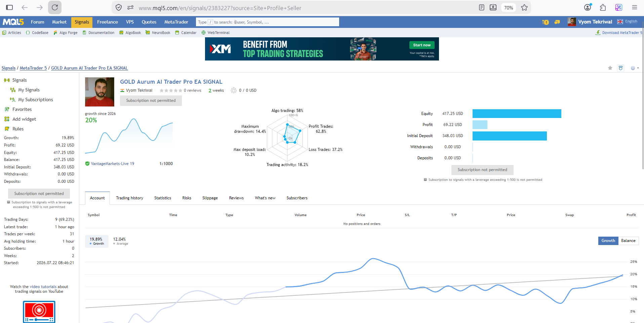Screen dimensions: 644x323
Task: Open the browser reader view icon
Action: (x=481, y=7)
